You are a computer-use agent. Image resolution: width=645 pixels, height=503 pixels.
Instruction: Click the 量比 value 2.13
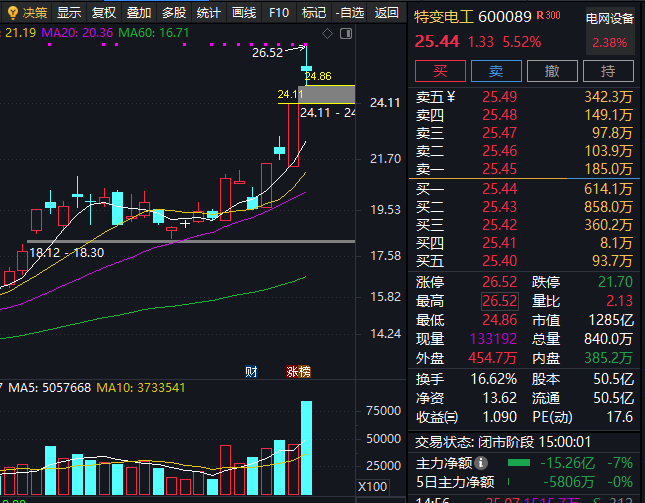[620, 301]
